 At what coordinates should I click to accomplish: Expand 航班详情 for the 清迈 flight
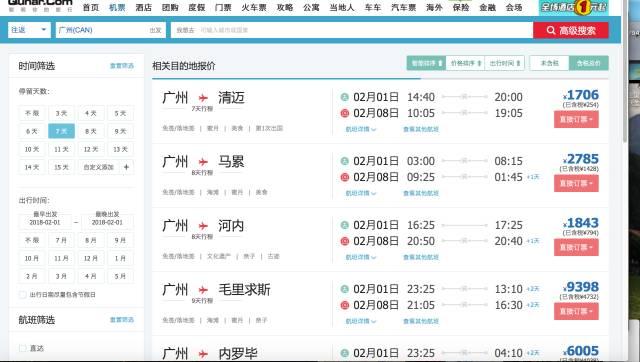361,129
